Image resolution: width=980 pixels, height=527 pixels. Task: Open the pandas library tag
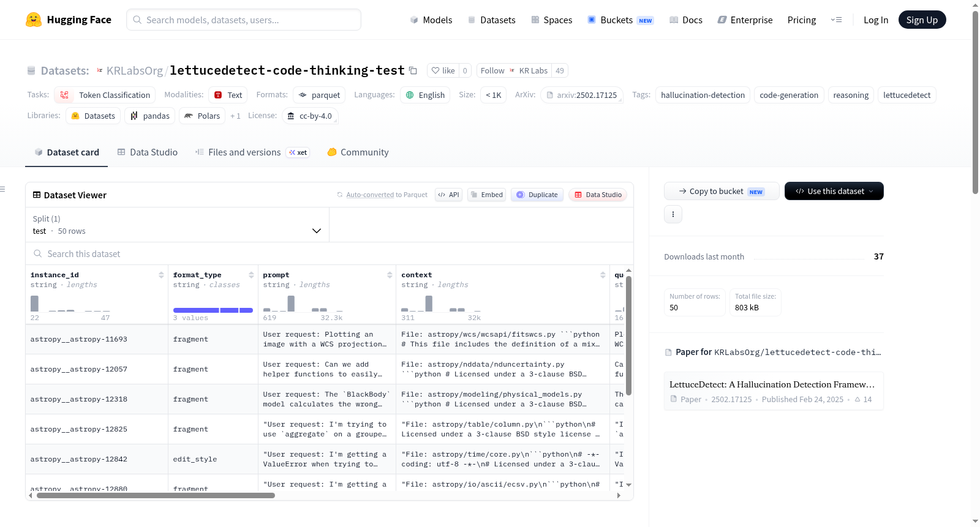pos(150,116)
